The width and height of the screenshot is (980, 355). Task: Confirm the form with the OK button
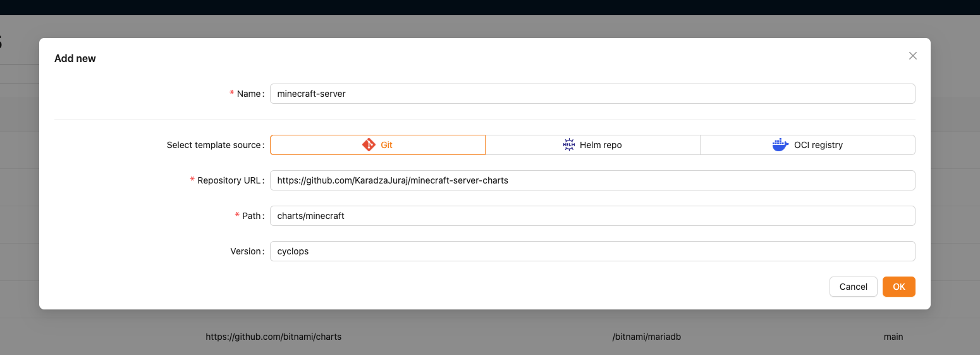(898, 287)
